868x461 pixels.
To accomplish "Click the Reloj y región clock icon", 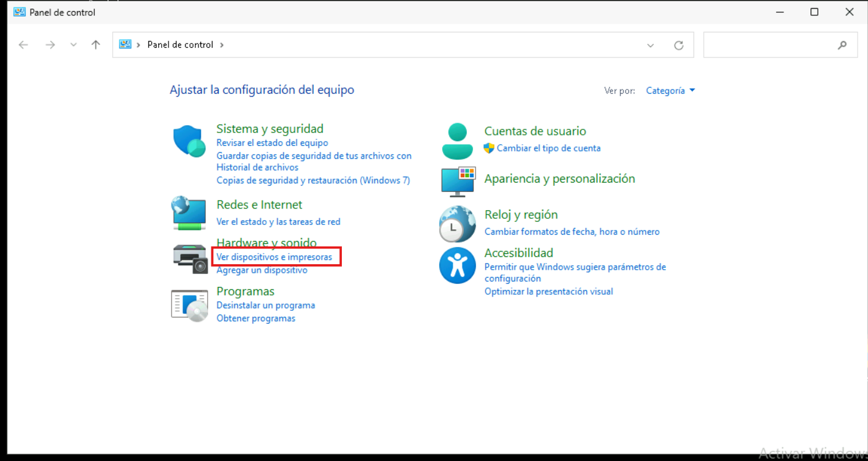I will click(457, 224).
